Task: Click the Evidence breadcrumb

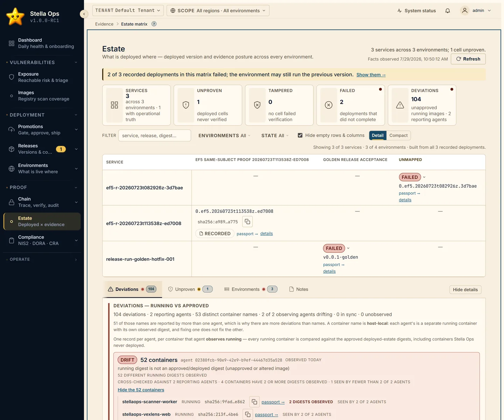Action: click(104, 24)
